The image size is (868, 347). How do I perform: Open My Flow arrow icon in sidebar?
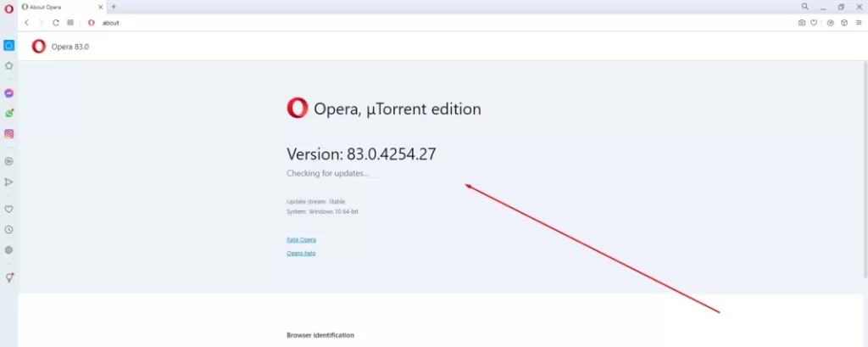point(8,182)
